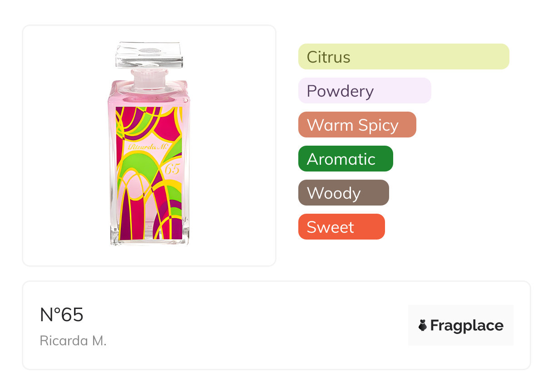Click the Fragplace wordmark text
This screenshot has height=392, width=553.
coord(467,325)
